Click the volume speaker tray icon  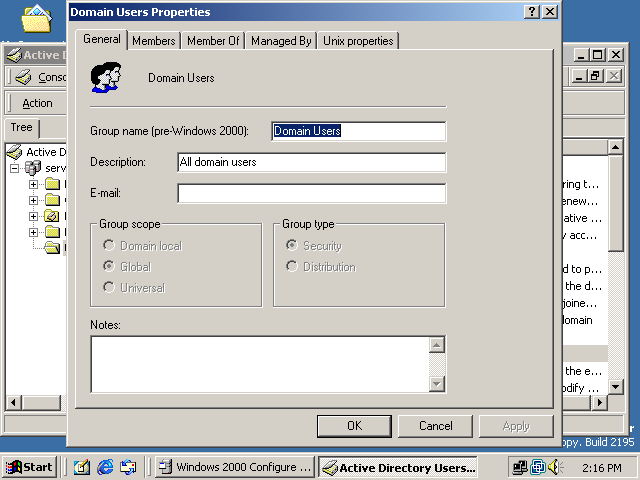click(x=555, y=467)
